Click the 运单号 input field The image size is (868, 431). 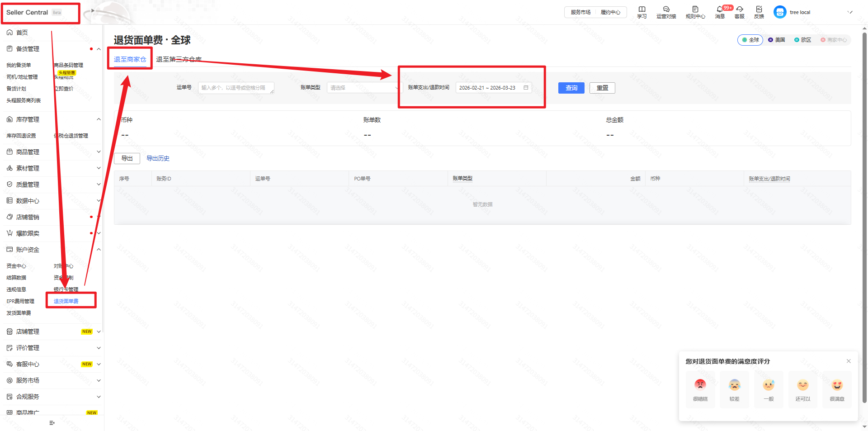[236, 88]
